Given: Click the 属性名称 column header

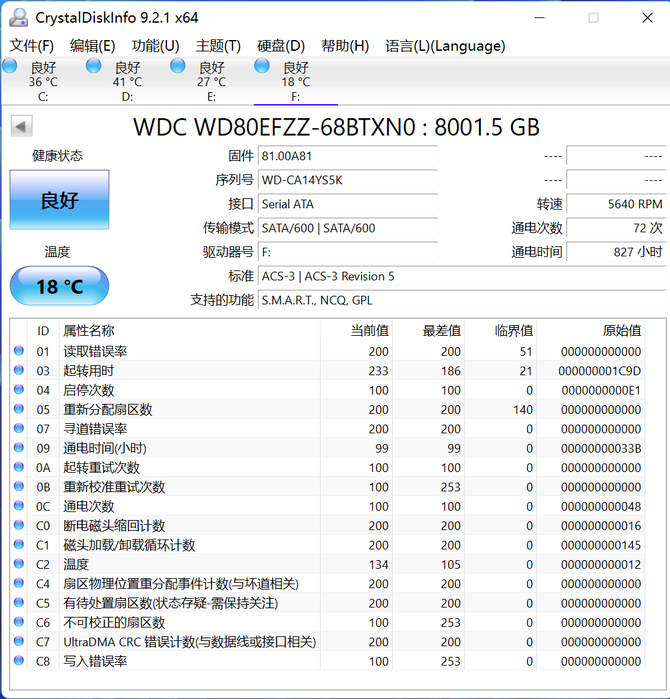Looking at the screenshot, I should (x=189, y=331).
